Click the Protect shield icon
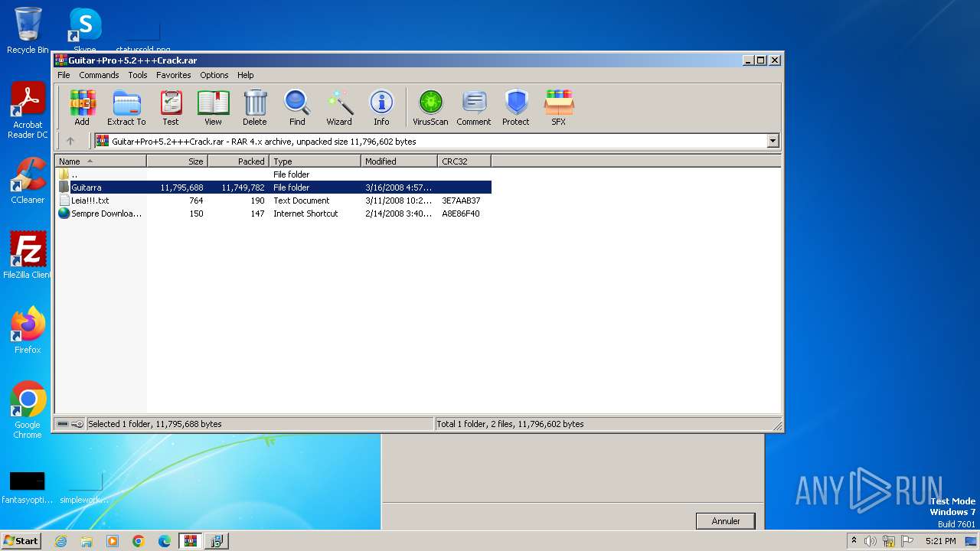 516,108
